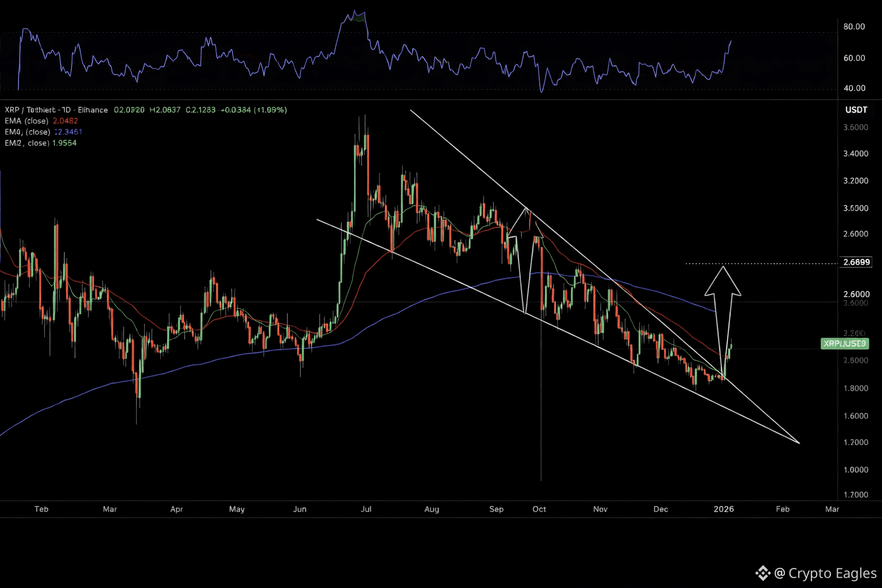Image resolution: width=882 pixels, height=588 pixels.
Task: Click the 40.00 level on the RSI scale
Action: point(854,88)
